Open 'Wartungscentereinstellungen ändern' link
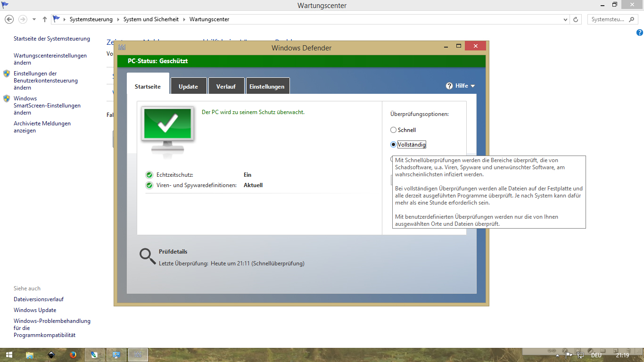The width and height of the screenshot is (644, 362). pyautogui.click(x=50, y=59)
